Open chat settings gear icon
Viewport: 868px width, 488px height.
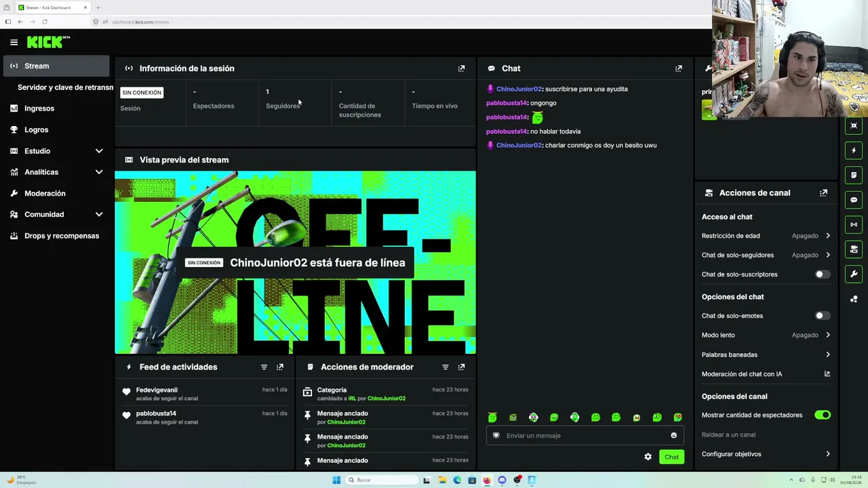point(648,457)
